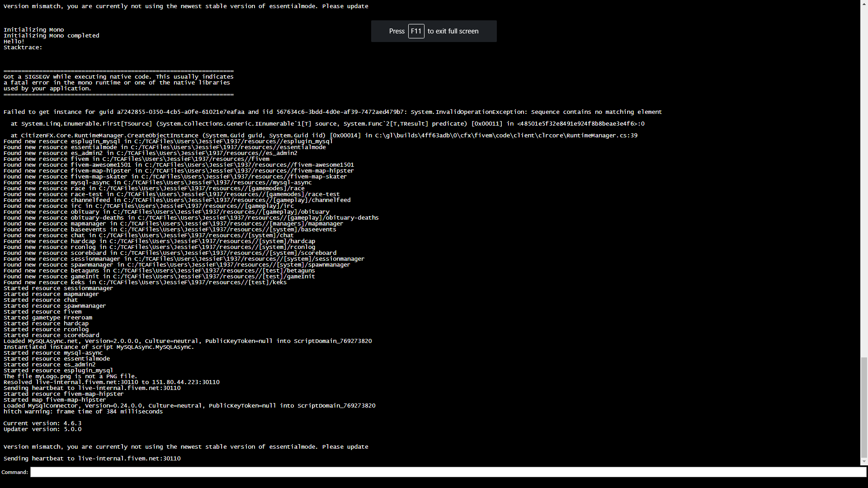Click the F11 fullscreen exit notification
Screen dimensions: 868x488
click(434, 31)
